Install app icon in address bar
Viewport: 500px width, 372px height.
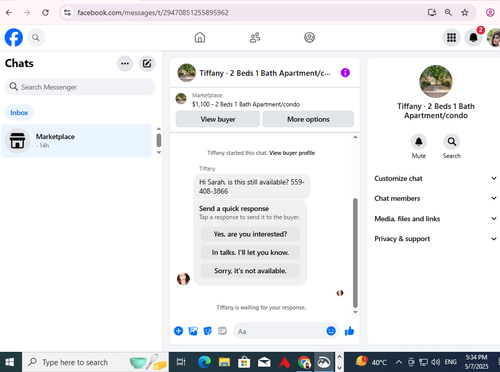[x=432, y=13]
